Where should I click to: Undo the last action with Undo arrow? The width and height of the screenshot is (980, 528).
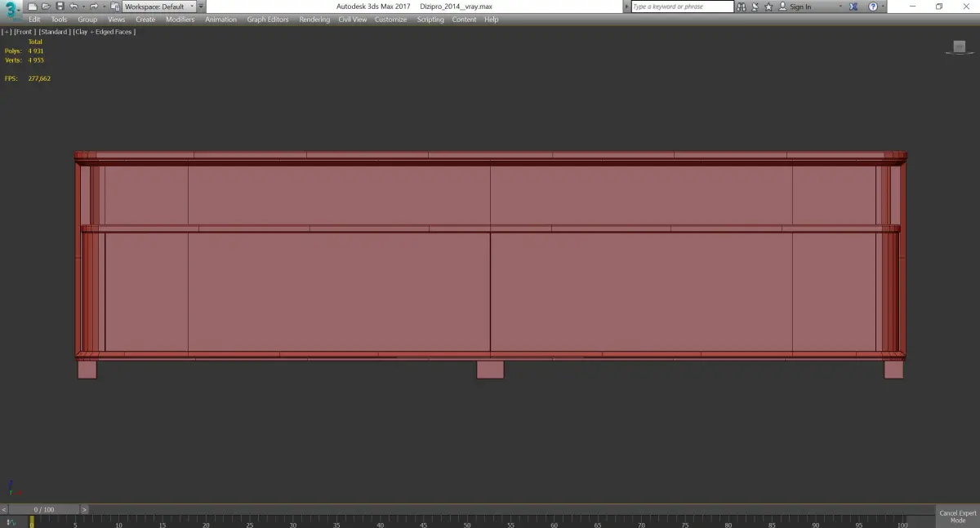point(73,7)
